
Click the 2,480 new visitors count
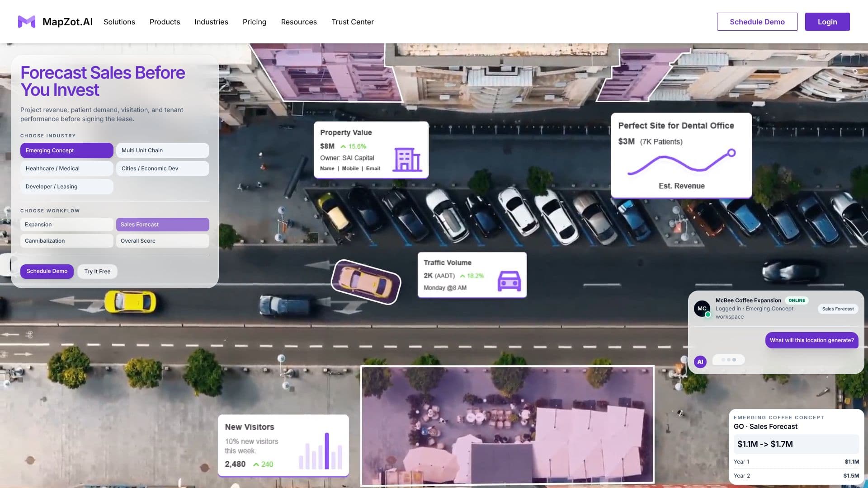[235, 464]
